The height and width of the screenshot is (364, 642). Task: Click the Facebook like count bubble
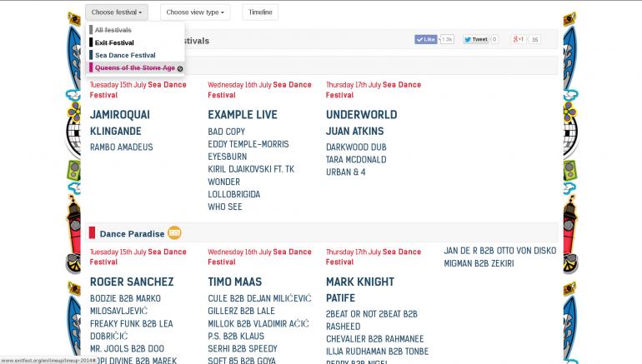[447, 39]
